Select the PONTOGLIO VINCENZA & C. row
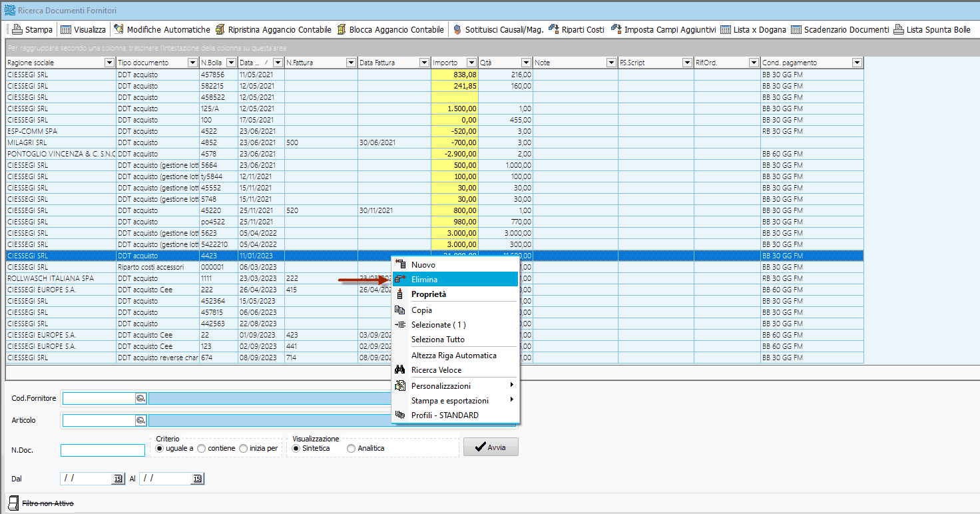 point(435,154)
